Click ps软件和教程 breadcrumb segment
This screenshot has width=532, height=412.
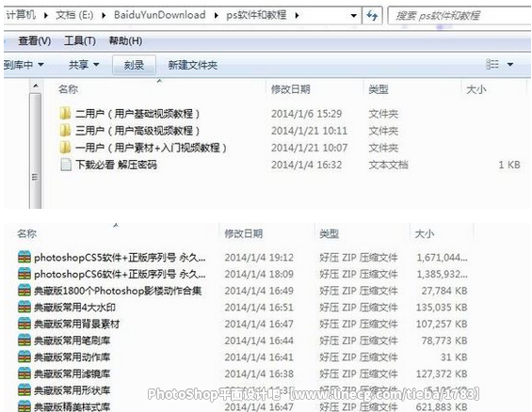click(256, 15)
